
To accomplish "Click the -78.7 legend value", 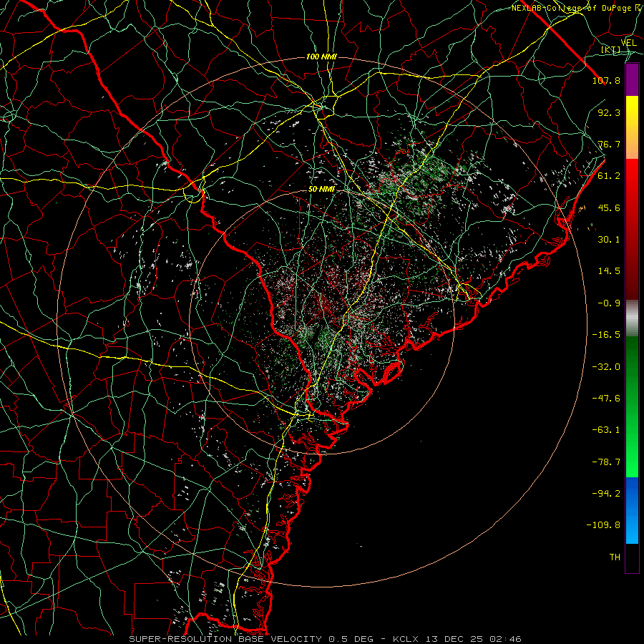I will [x=606, y=462].
